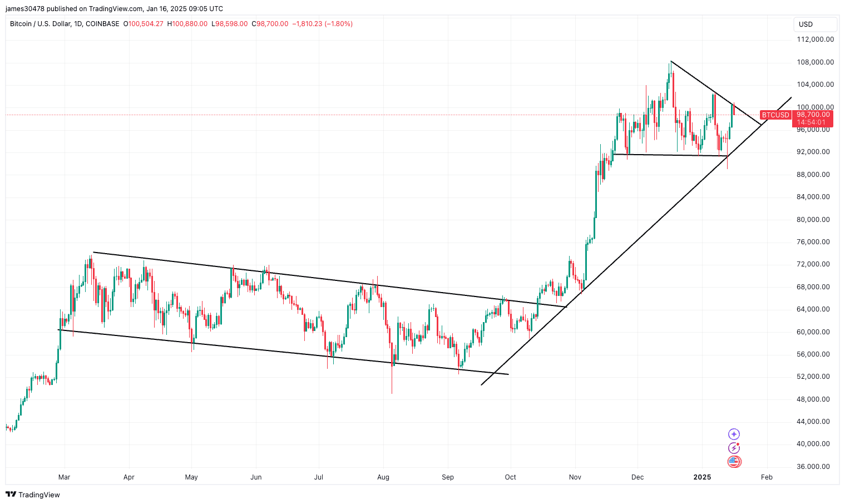Screen dimensions: 845x504
Task: Click the Oct label on time axis
Action: 511,477
